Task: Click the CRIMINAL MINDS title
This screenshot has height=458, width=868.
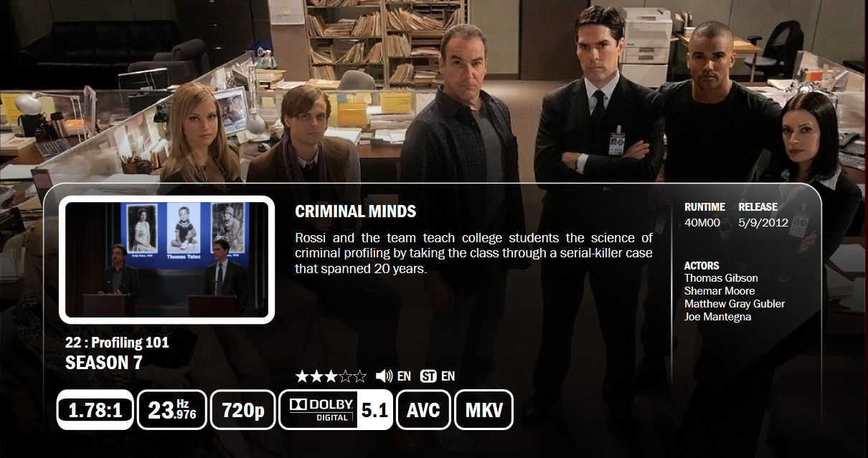Action: click(x=356, y=211)
